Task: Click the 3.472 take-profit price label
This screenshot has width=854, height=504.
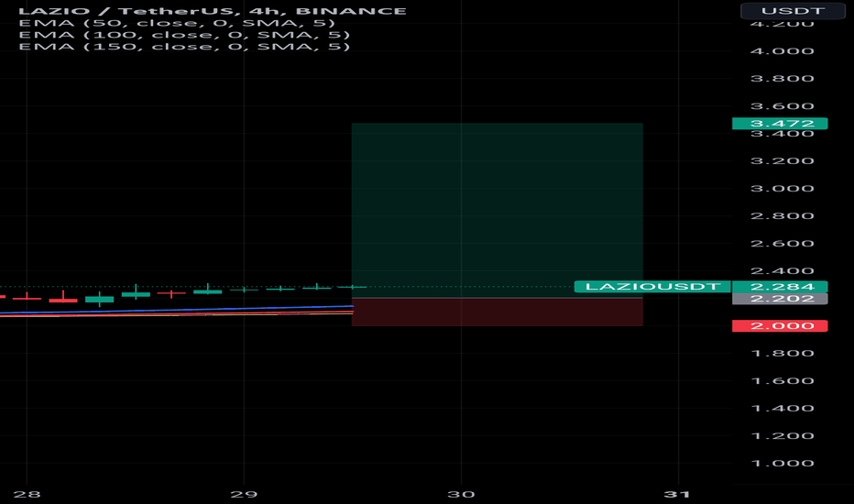Action: point(780,124)
